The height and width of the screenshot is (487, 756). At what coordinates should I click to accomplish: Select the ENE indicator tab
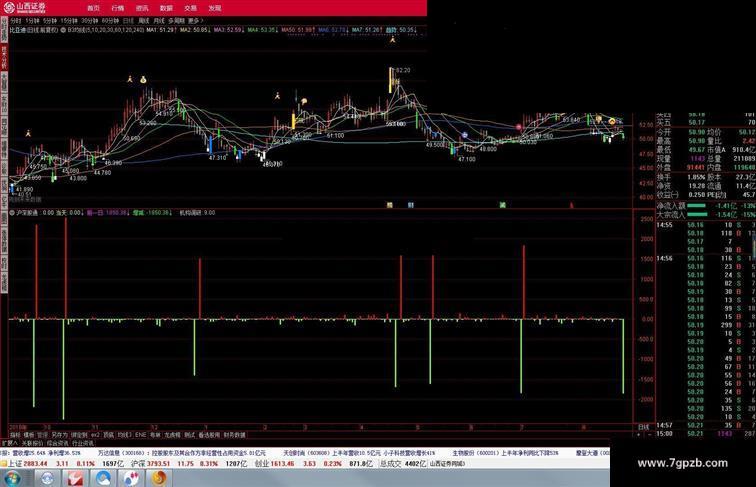pos(140,435)
